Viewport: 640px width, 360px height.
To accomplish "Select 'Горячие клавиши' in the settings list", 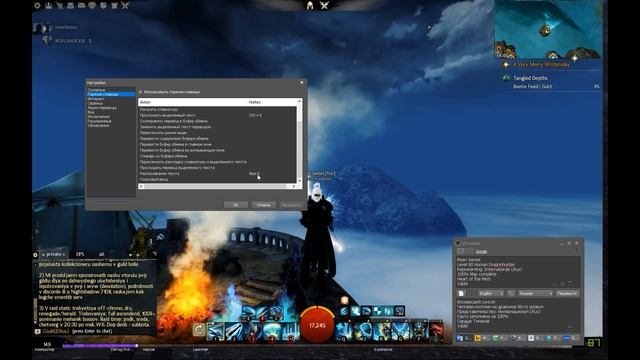I will (x=110, y=94).
